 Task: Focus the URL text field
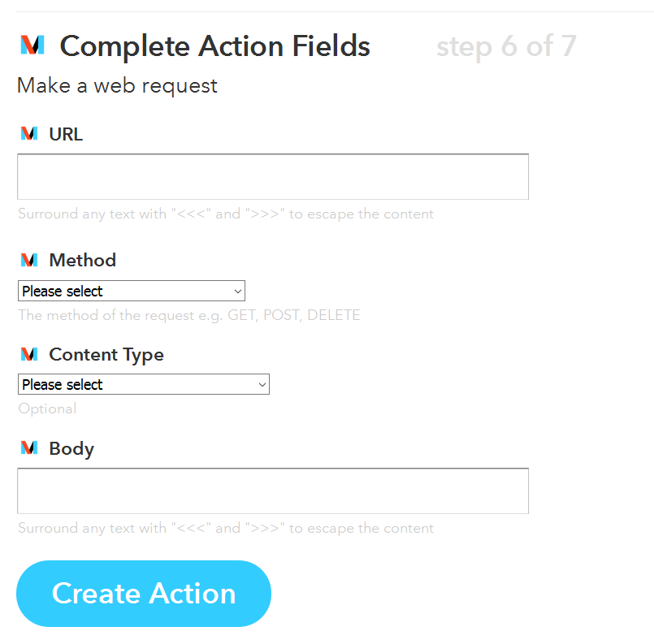click(272, 176)
